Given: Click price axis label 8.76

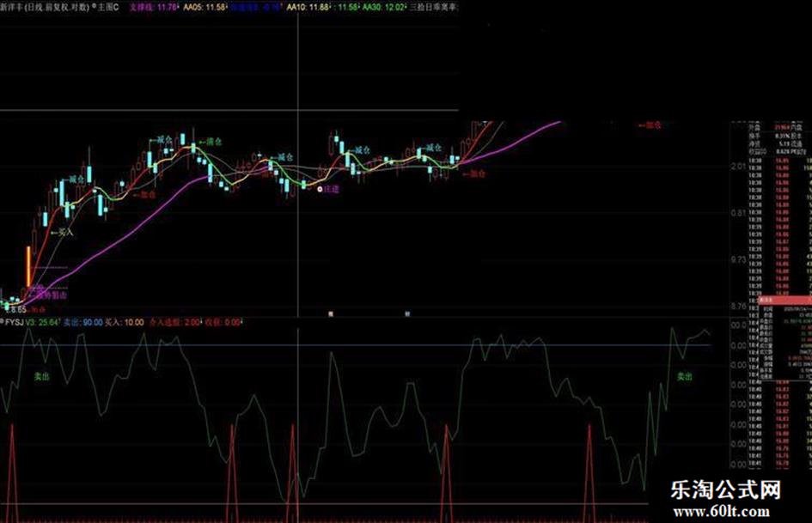Looking at the screenshot, I should (738, 307).
